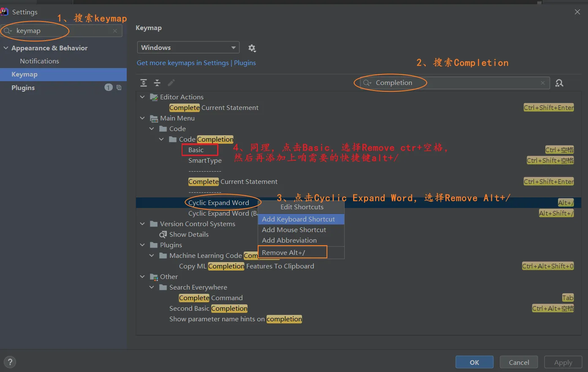The height and width of the screenshot is (372, 588).
Task: Click the Main Menu group icon
Action: coord(154,118)
